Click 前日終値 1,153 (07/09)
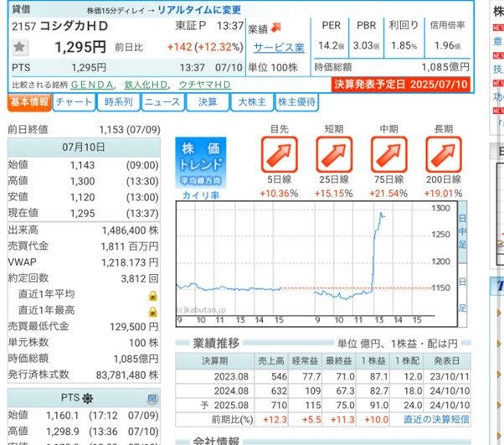This screenshot has width=504, height=445. [84, 130]
